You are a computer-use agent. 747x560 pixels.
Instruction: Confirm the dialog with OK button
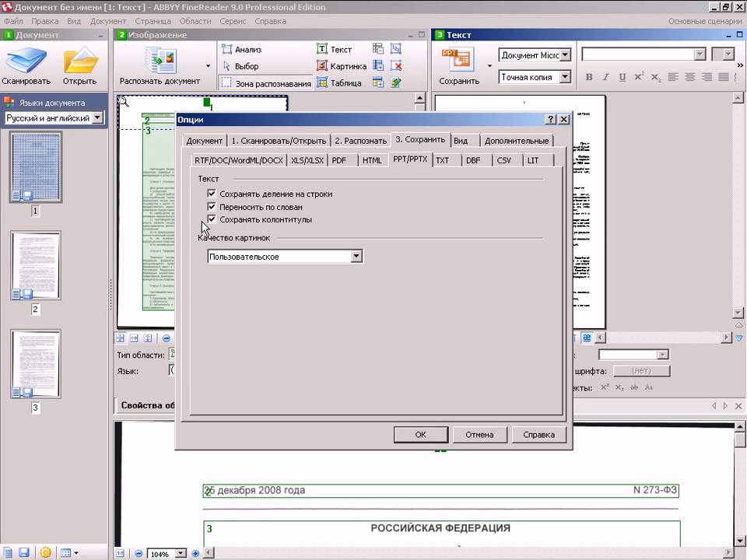(421, 434)
